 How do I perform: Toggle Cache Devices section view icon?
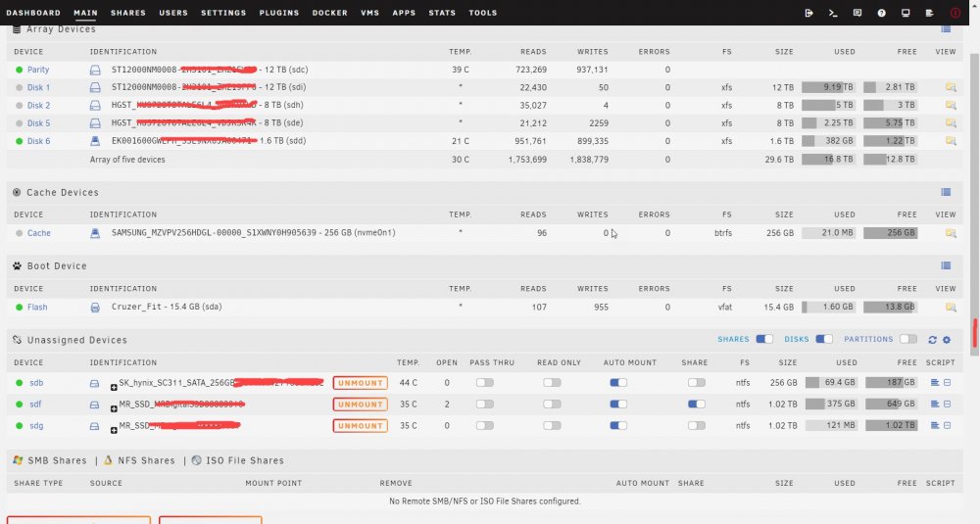[946, 192]
